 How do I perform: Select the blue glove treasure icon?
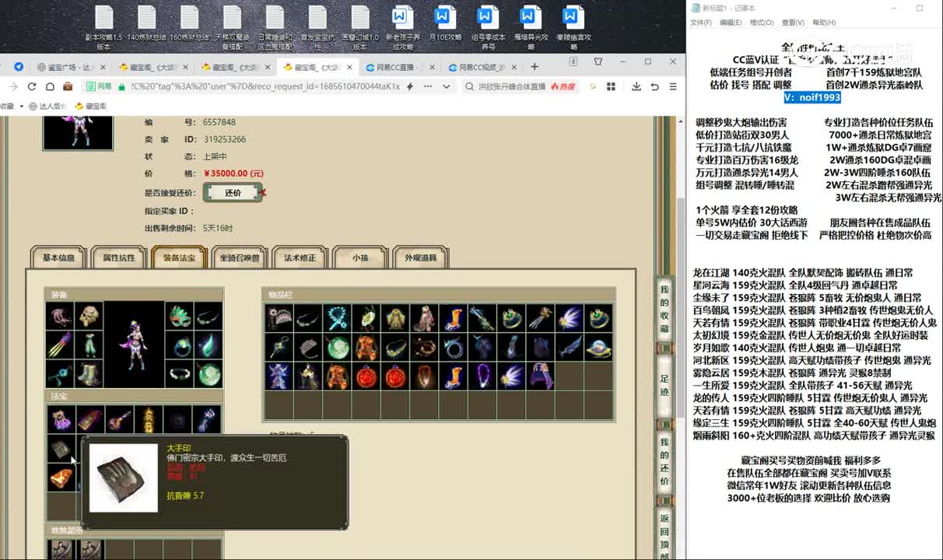coord(206,419)
